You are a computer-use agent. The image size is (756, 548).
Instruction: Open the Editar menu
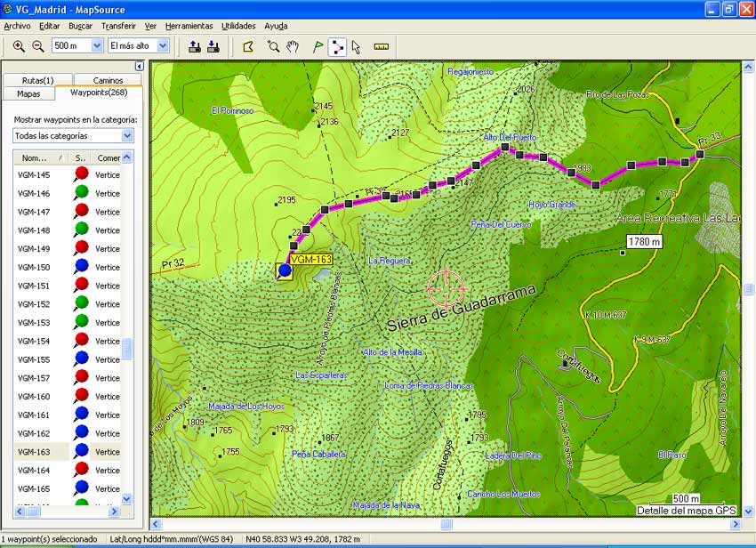click(50, 26)
